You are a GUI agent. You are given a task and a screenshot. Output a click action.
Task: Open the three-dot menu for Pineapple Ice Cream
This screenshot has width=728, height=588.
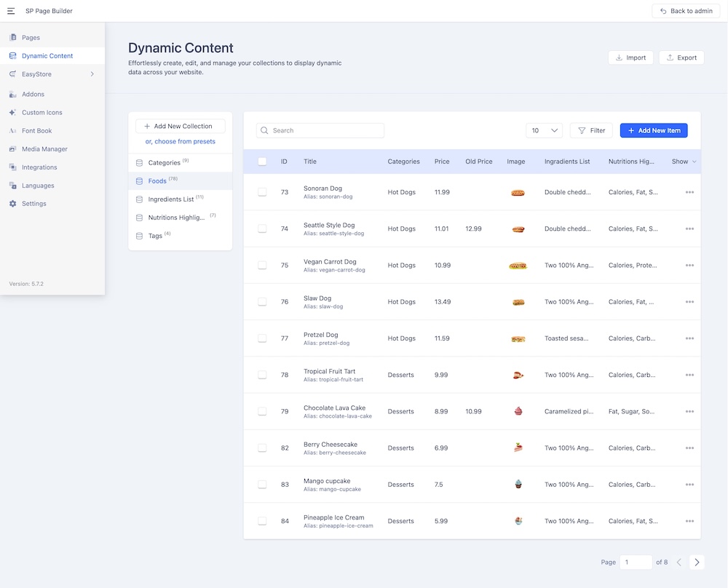click(689, 521)
